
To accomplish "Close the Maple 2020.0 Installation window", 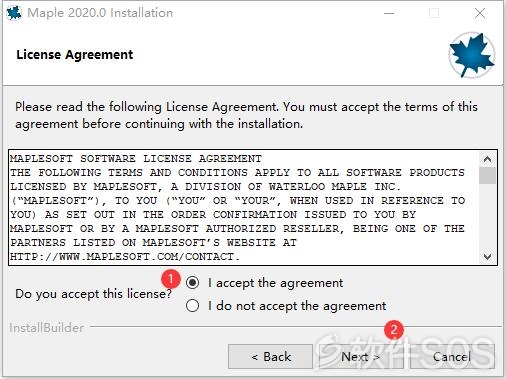I will (x=480, y=13).
